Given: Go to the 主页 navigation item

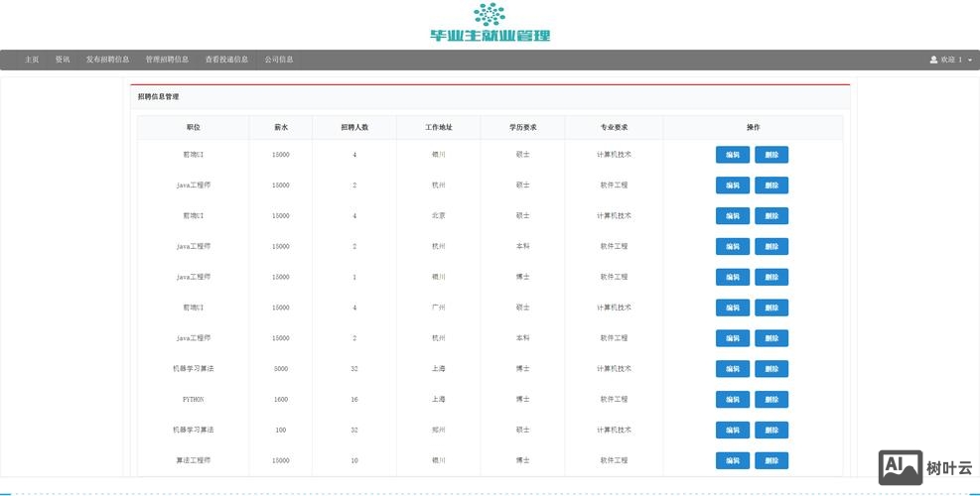Looking at the screenshot, I should (32, 60).
